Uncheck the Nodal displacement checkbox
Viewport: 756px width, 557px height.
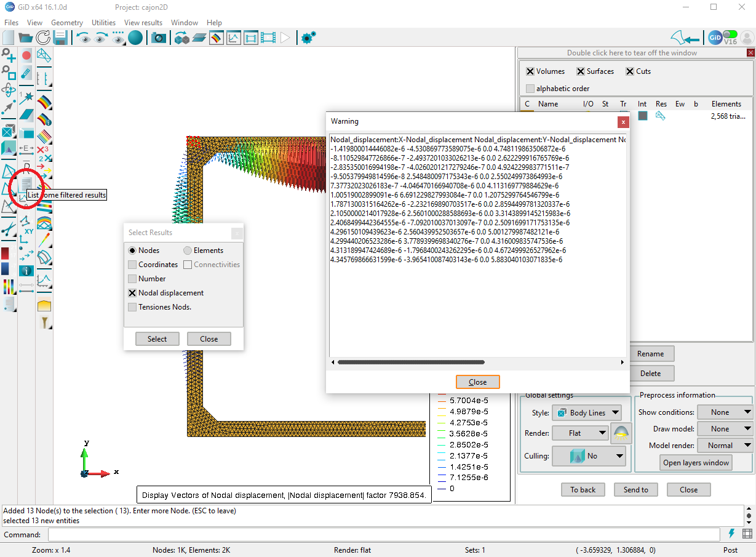click(x=132, y=293)
